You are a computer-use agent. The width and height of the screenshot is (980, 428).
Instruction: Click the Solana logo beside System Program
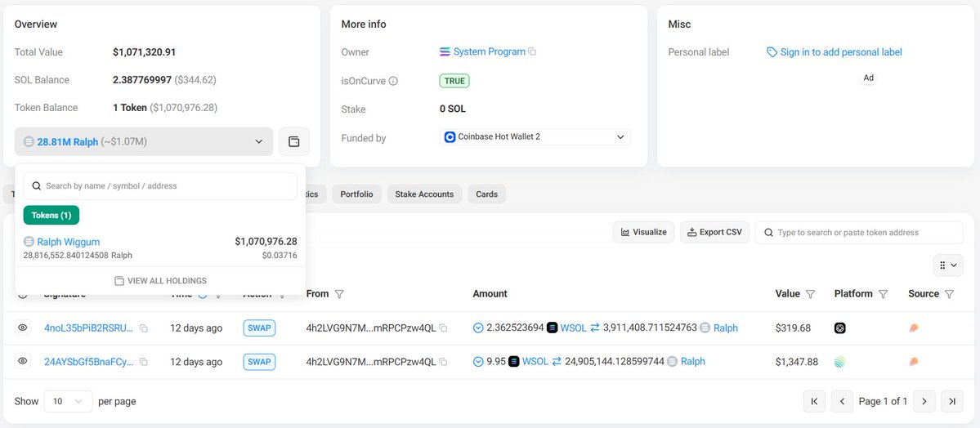(445, 51)
